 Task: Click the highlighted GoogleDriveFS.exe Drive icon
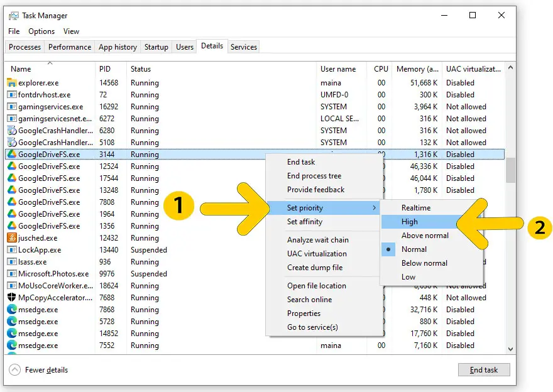click(x=11, y=155)
